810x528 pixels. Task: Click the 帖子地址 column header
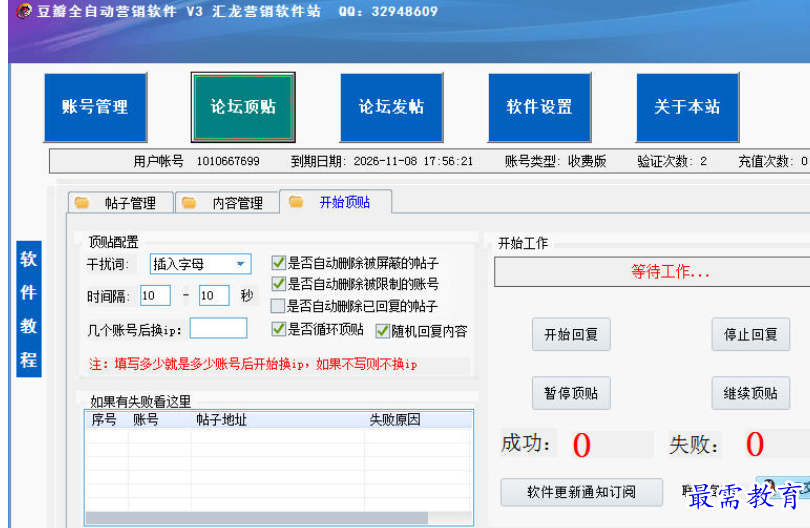[221, 420]
